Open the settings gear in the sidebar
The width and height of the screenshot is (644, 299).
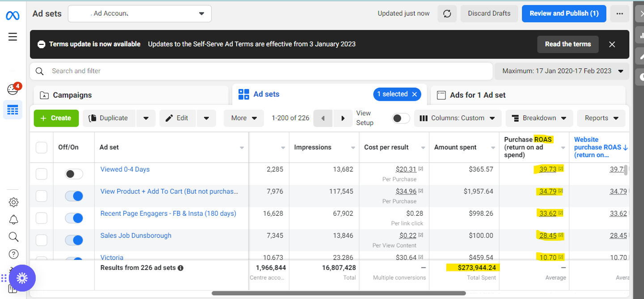[13, 202]
